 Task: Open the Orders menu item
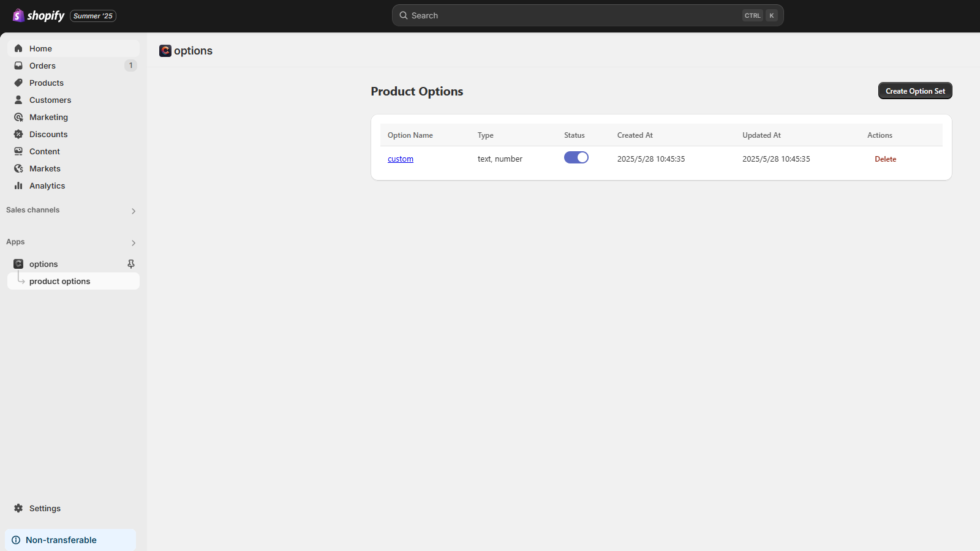73,66
